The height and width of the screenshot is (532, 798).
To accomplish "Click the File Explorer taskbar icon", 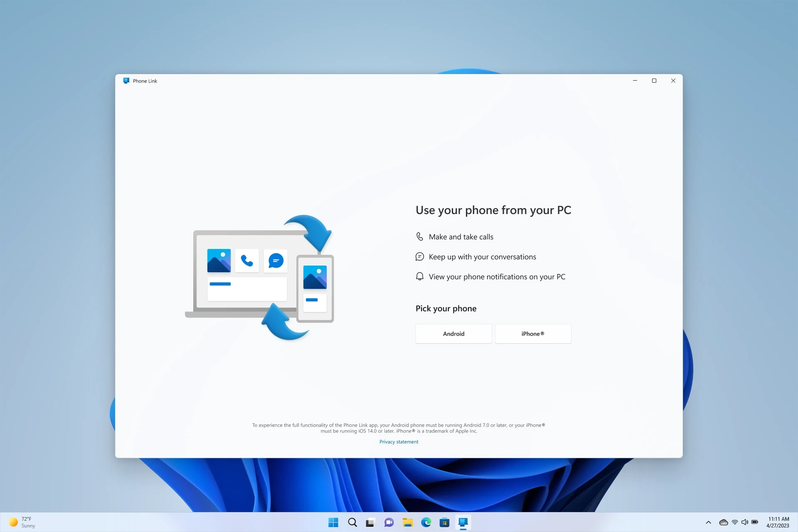I will click(408, 522).
